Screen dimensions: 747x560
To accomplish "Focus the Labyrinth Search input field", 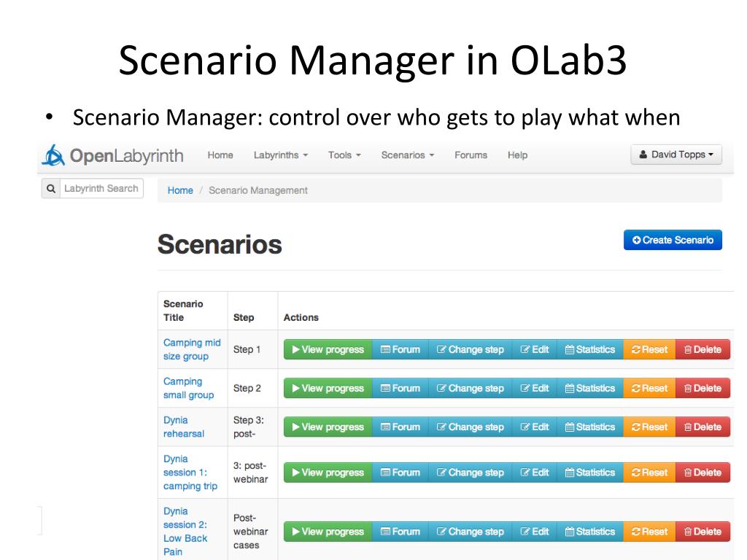I will tap(101, 189).
